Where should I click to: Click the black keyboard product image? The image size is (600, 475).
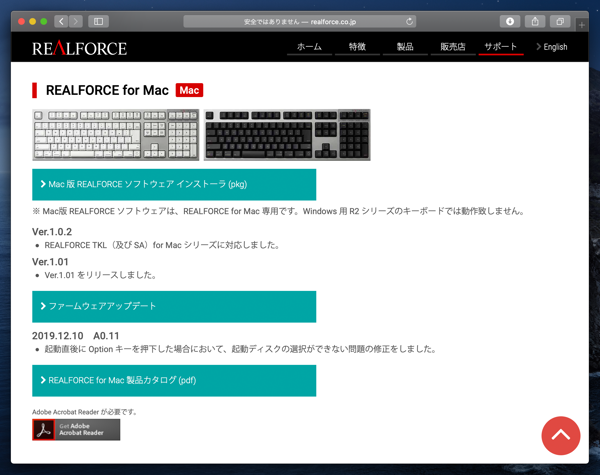(287, 135)
